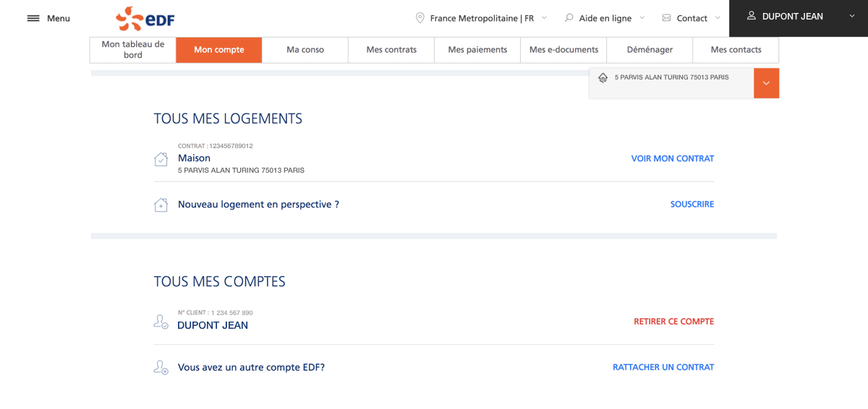Click RATTACHER UN CONTRAT link
The image size is (868, 409).
point(663,367)
